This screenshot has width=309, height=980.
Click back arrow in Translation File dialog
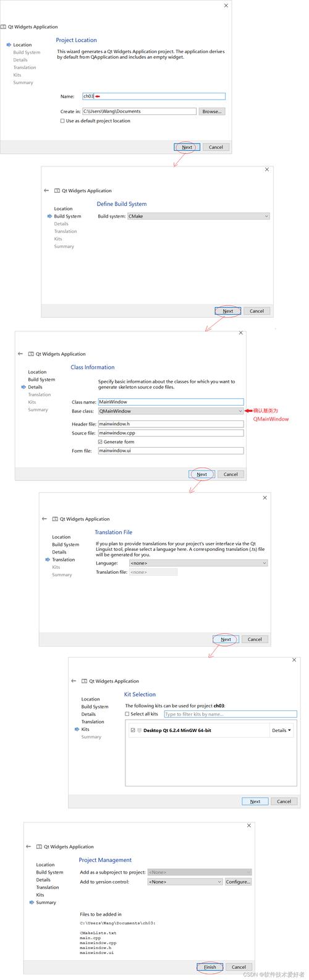coord(44,519)
